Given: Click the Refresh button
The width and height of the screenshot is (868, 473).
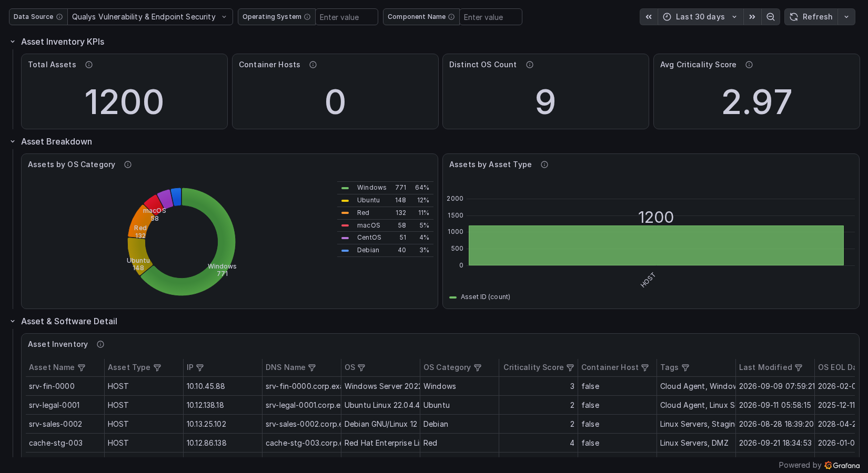Looking at the screenshot, I should coord(811,17).
